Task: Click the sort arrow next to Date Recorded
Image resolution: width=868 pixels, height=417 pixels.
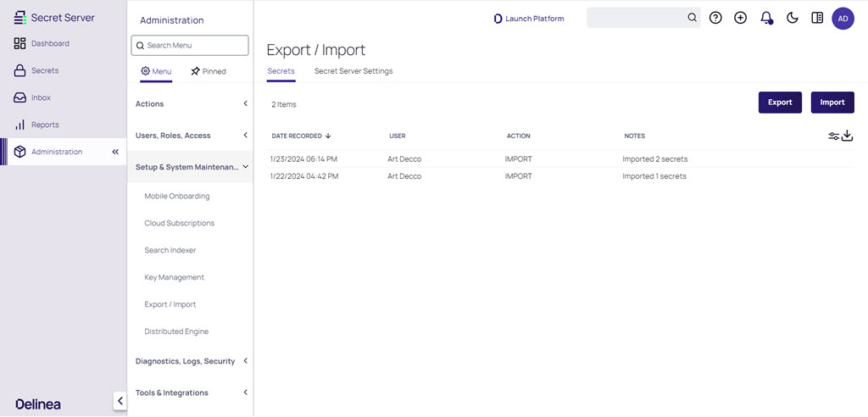Action: click(328, 136)
